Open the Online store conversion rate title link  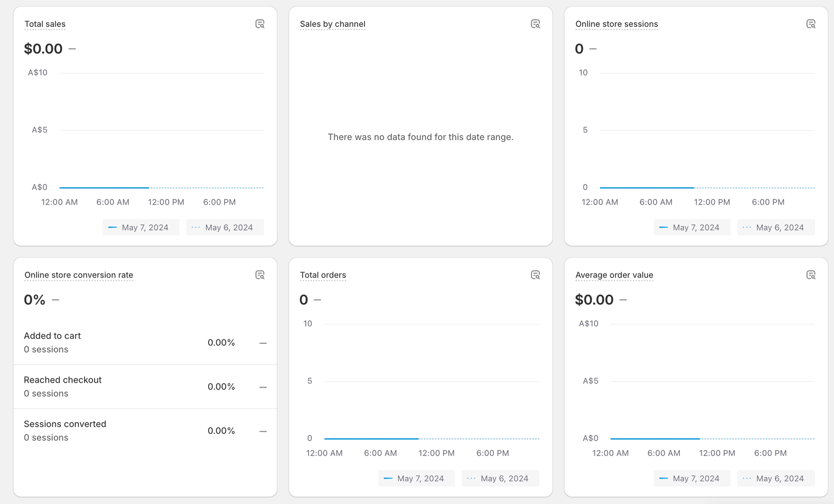pyautogui.click(x=78, y=275)
